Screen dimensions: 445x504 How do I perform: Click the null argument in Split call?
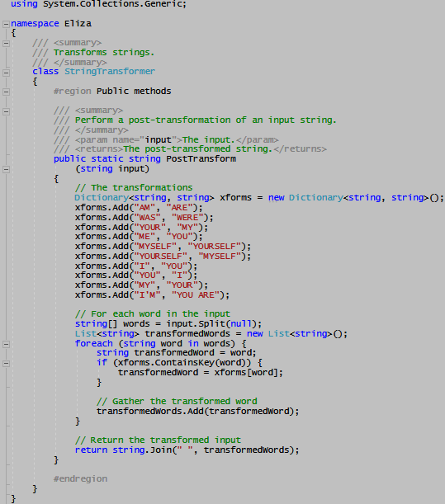[x=241, y=323]
